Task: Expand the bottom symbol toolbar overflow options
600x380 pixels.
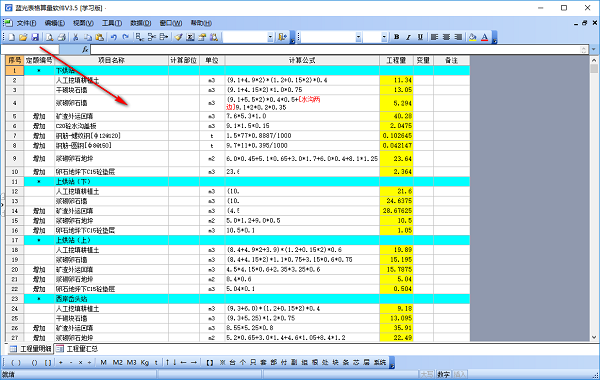Action: (392, 363)
